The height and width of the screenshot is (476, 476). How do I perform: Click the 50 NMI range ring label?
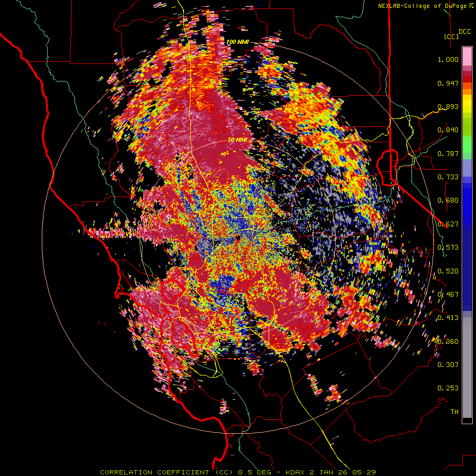237,140
